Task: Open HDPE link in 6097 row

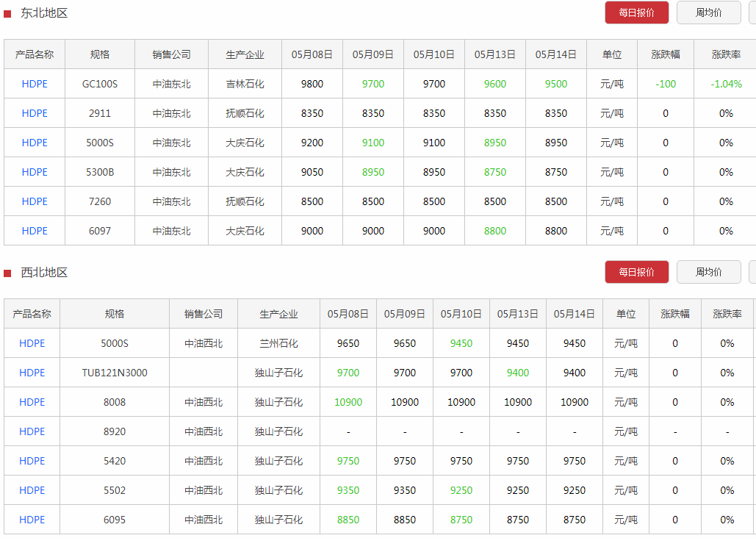Action: 35,231
